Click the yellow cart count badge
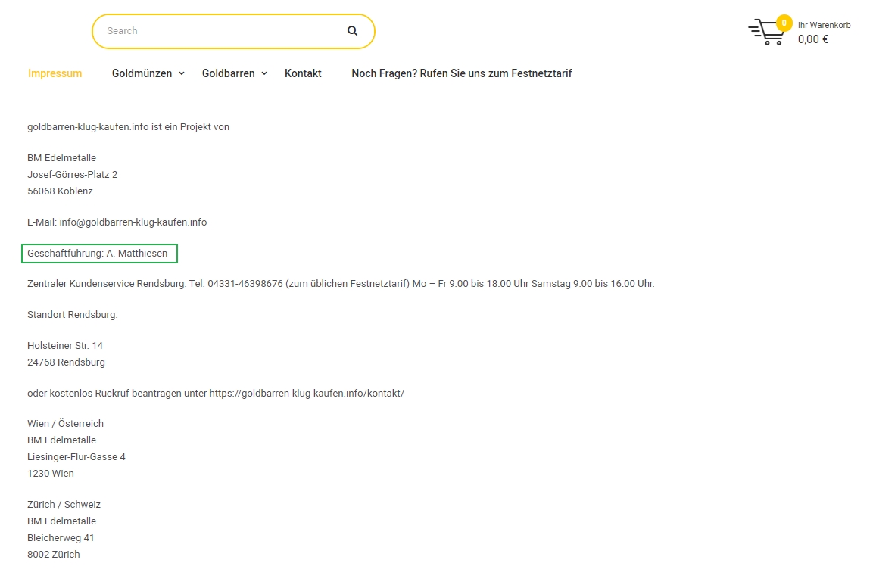The image size is (873, 588). pyautogui.click(x=784, y=23)
